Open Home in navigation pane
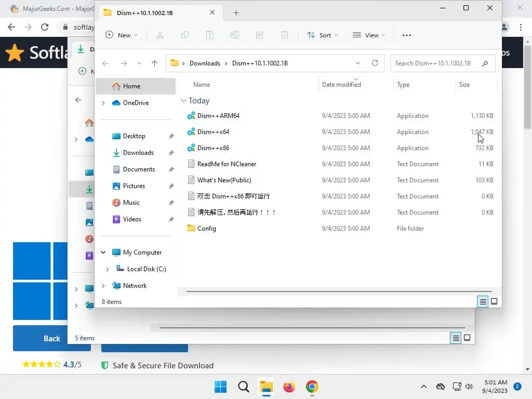 [136, 86]
